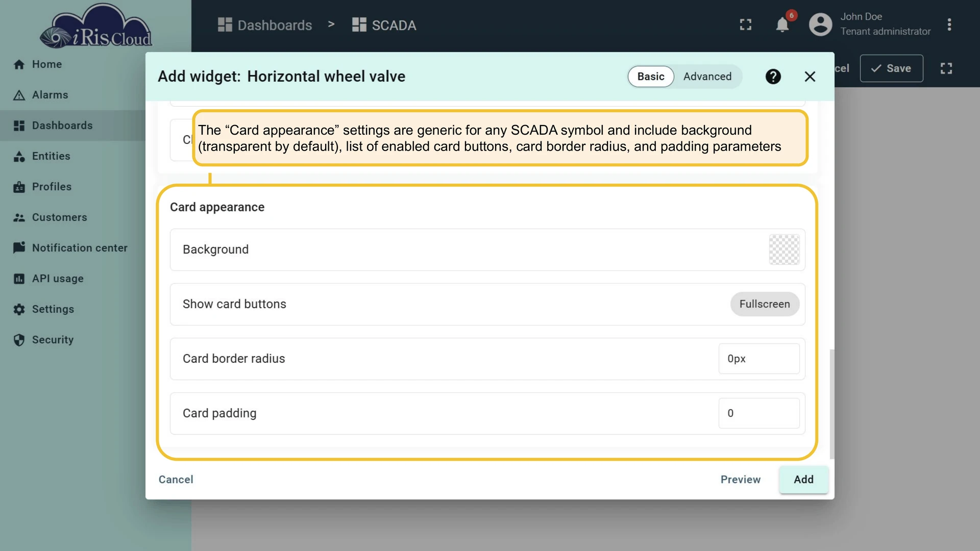Viewport: 980px width, 551px height.
Task: Open the Background color swatch
Action: [784, 249]
